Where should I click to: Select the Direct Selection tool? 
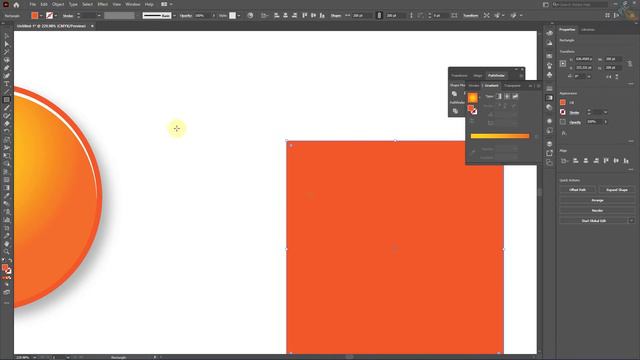tap(7, 44)
